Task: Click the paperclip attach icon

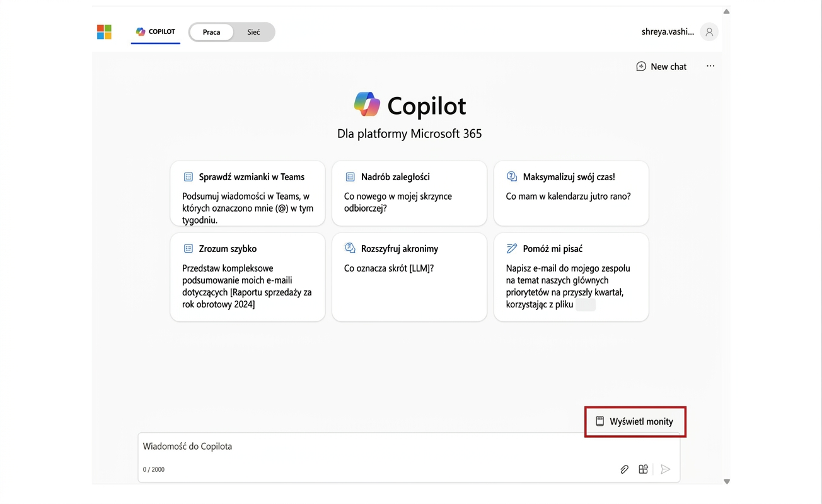Action: pos(624,469)
